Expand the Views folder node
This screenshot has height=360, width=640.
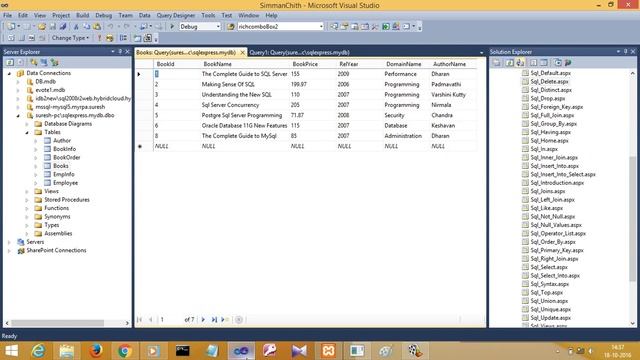pyautogui.click(x=27, y=191)
